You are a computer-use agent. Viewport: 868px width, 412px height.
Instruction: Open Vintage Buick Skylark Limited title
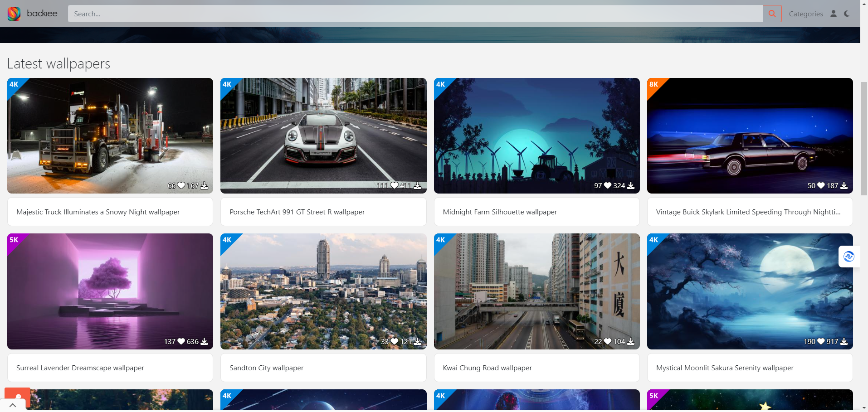pos(748,212)
